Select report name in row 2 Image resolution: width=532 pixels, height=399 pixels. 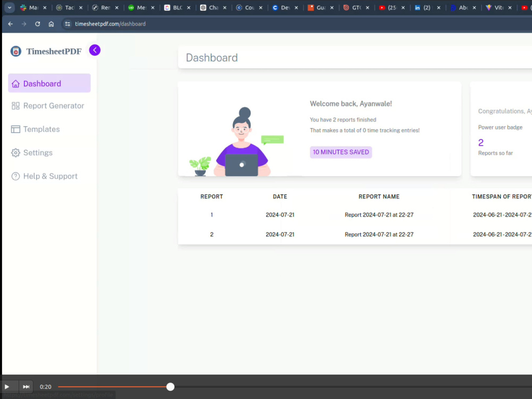point(379,235)
